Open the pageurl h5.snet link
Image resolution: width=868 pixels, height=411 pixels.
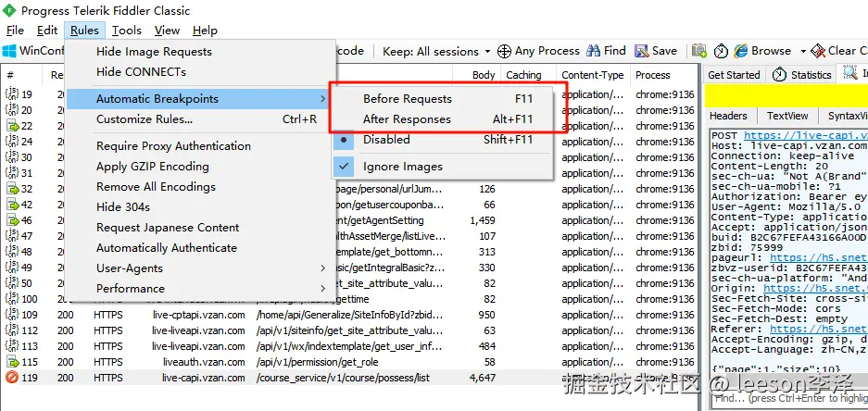818,257
